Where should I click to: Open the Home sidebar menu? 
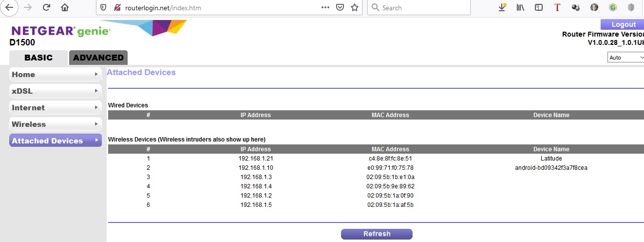pos(56,74)
